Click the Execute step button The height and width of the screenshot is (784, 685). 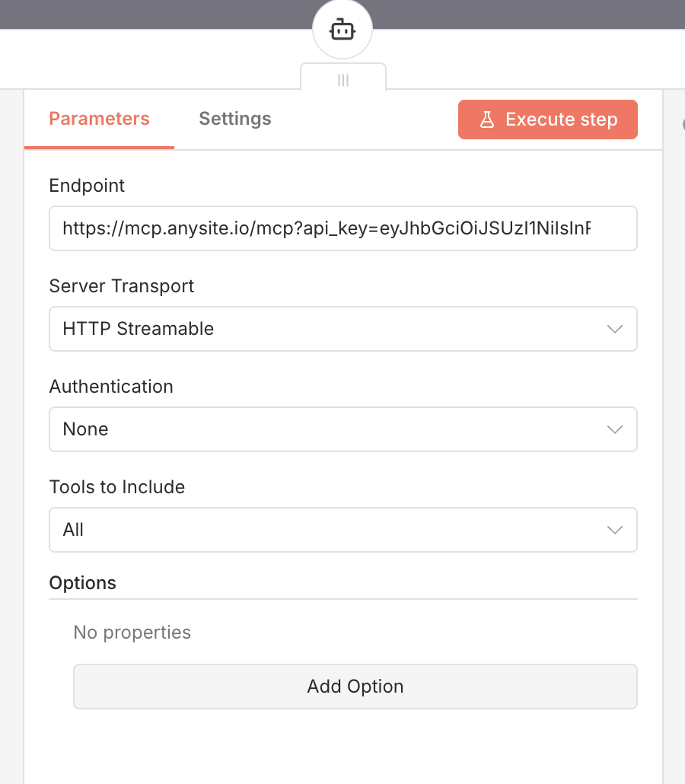click(x=547, y=120)
